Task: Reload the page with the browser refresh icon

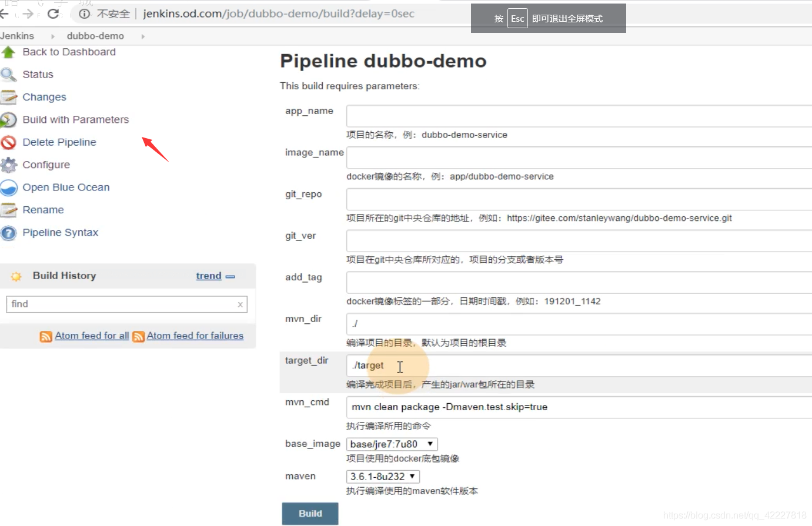Action: tap(53, 14)
